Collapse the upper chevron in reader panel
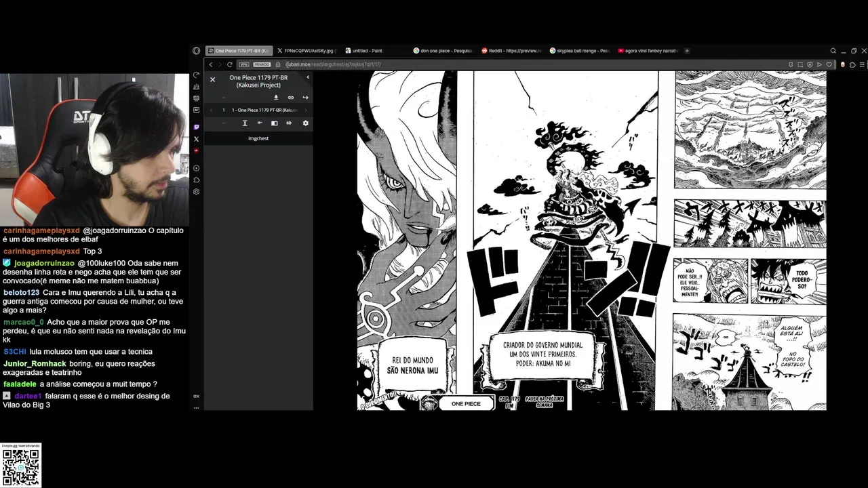Image resolution: width=868 pixels, height=488 pixels. tap(224, 98)
